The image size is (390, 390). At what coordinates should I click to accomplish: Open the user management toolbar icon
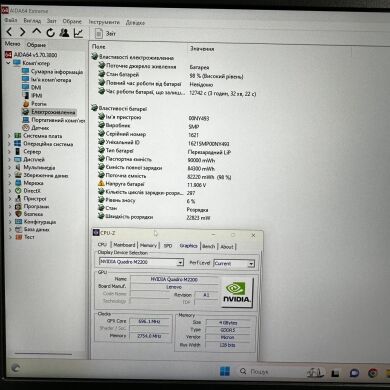pyautogui.click(x=64, y=32)
